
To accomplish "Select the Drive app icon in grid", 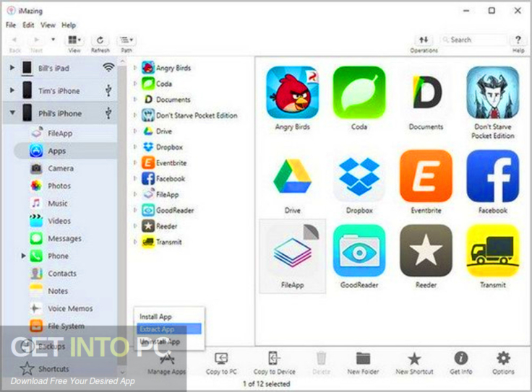I will pos(292,176).
